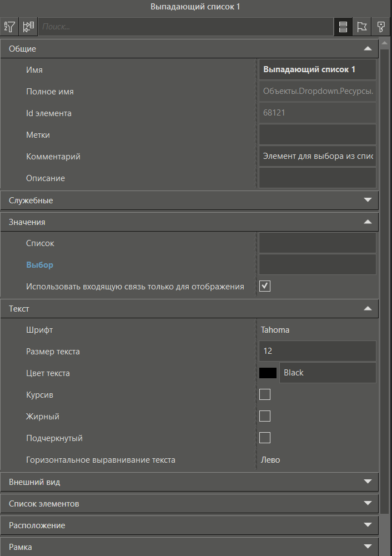Expand the Внешний вид section
Viewport: 392px width, 556px height.
(x=368, y=482)
